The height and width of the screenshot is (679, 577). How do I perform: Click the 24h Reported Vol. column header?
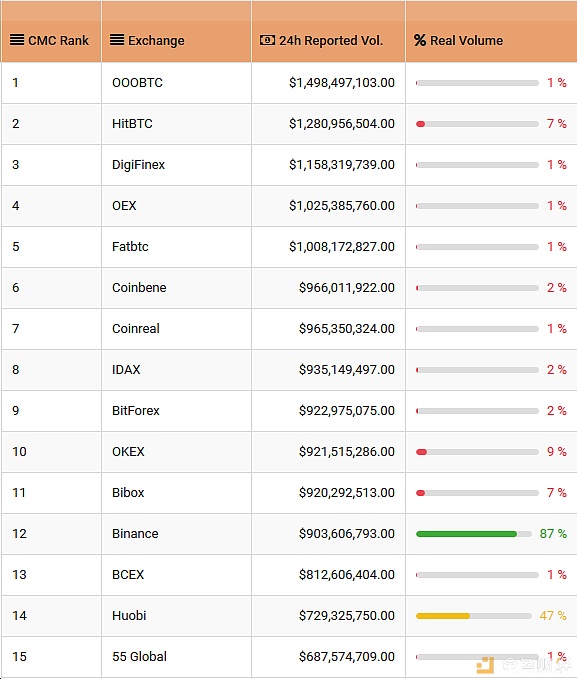coord(331,41)
